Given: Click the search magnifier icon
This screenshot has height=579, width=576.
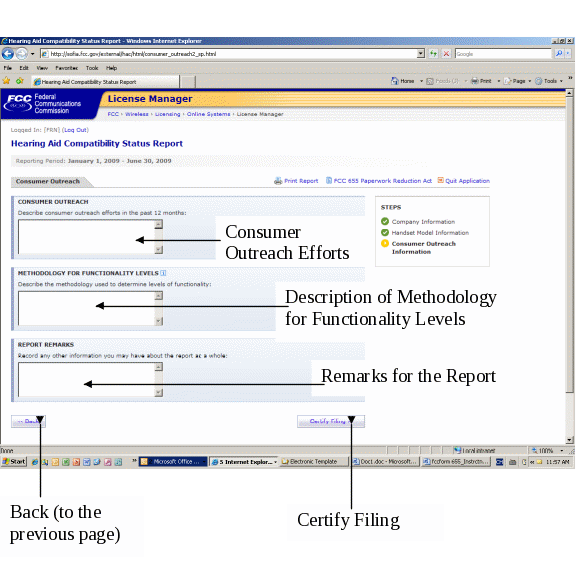Looking at the screenshot, I should click(x=559, y=54).
